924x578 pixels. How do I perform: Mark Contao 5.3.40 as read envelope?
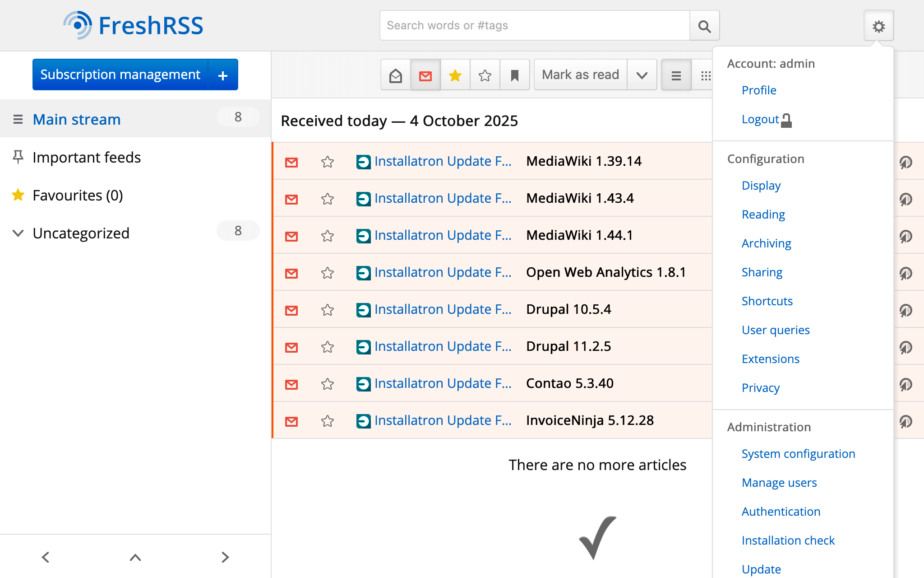291,384
